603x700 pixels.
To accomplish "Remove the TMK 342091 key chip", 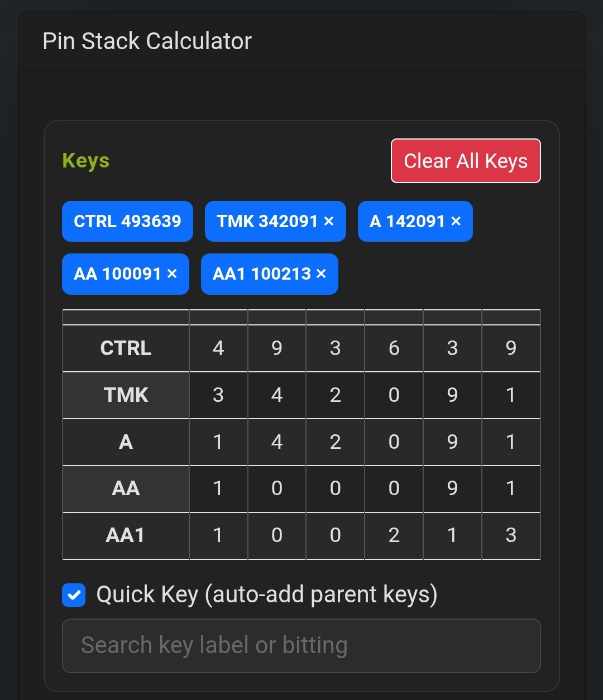I will (329, 222).
